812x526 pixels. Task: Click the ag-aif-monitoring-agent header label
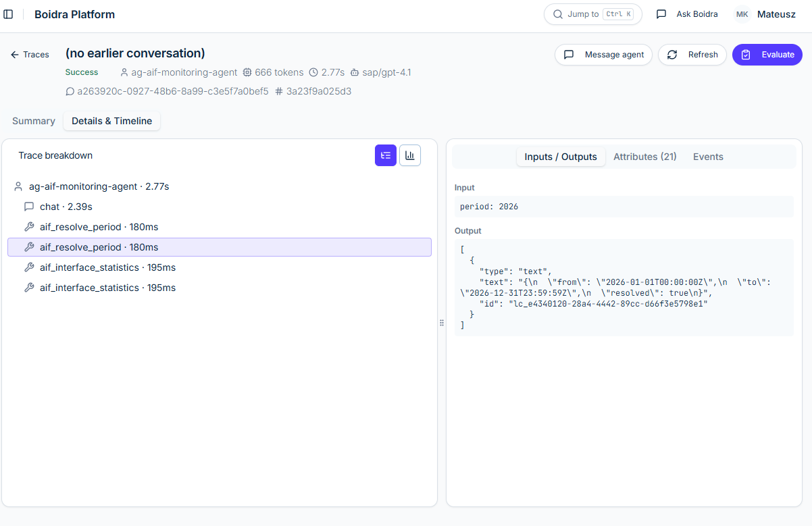[x=184, y=72]
